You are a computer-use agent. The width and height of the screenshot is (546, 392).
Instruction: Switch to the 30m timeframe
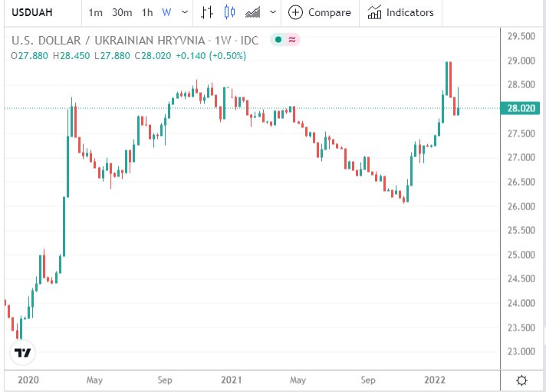(x=122, y=12)
